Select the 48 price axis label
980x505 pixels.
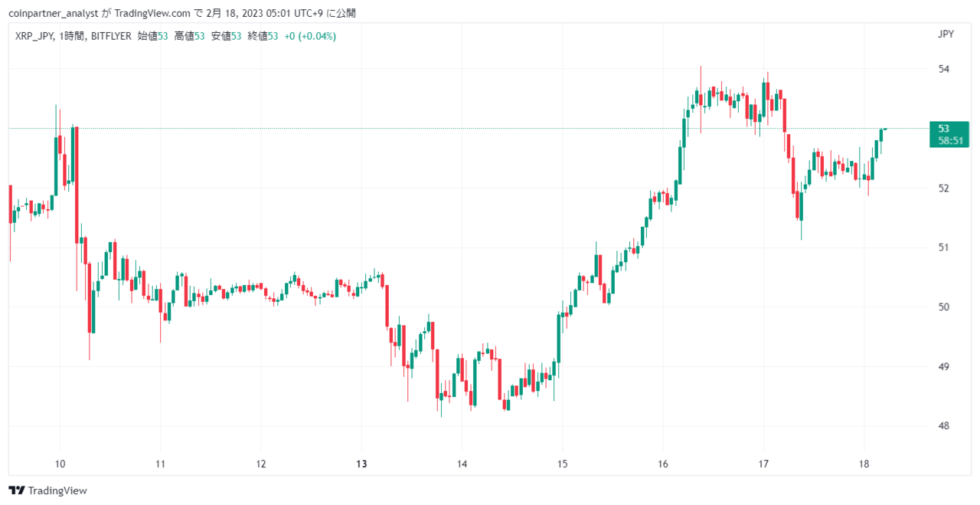pos(943,426)
